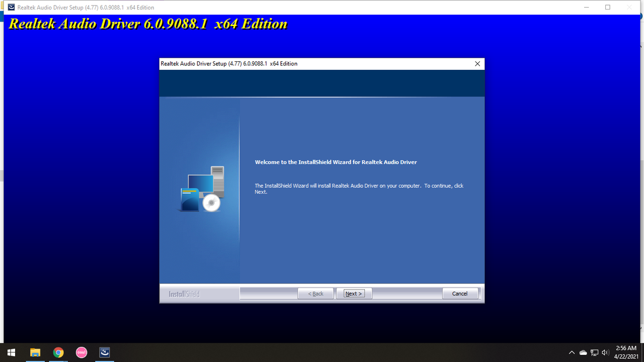The height and width of the screenshot is (362, 644).
Task: Click the Welcome to InstallShield Wizard heading
Action: click(336, 162)
